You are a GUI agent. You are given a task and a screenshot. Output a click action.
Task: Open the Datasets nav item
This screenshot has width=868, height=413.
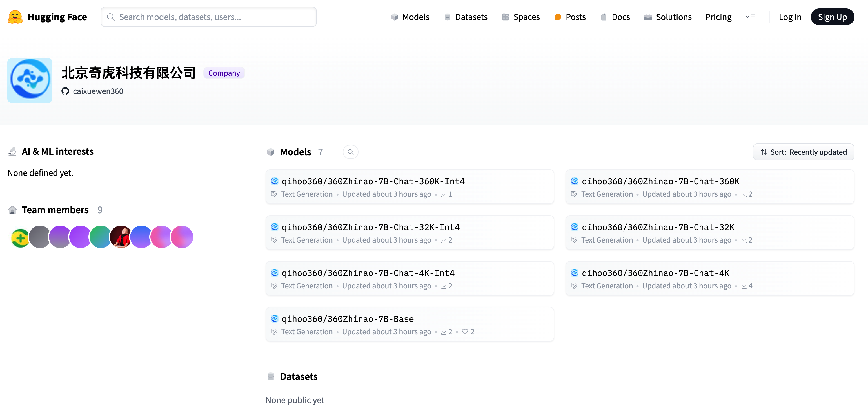click(x=466, y=17)
